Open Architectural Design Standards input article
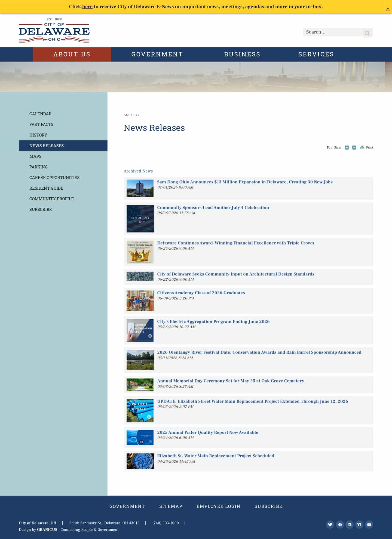This screenshot has width=392, height=539. click(235, 274)
